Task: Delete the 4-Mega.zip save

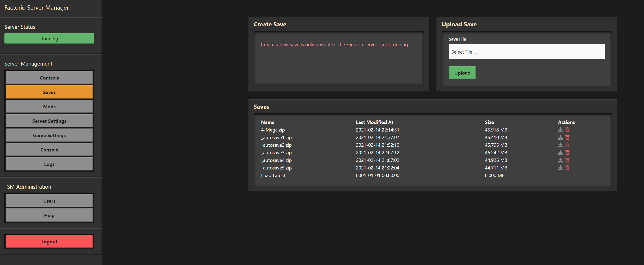Action: click(567, 130)
